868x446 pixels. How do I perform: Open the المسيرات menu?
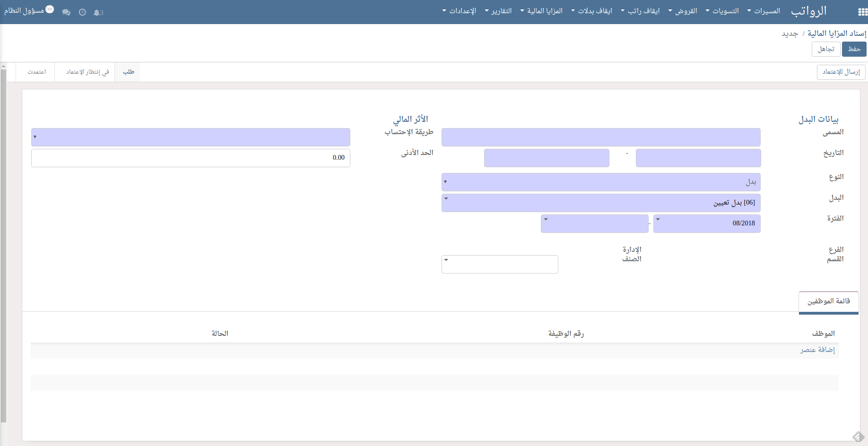tap(764, 11)
